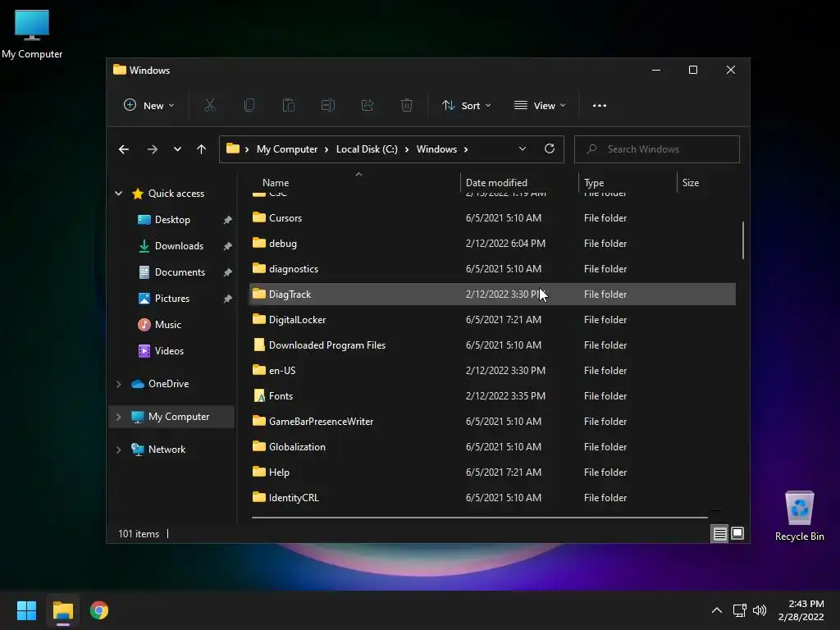Click the Fonts folder icon
Screen dimensions: 840x630
(x=259, y=396)
